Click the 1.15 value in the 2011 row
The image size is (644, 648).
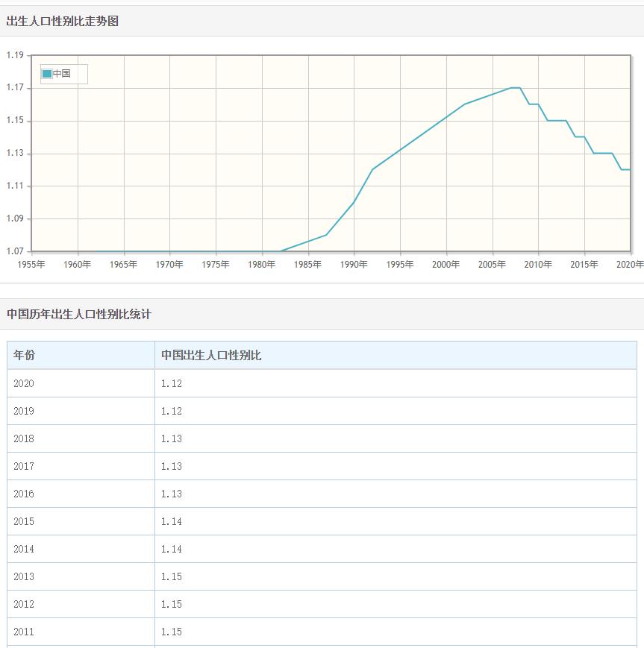(x=171, y=632)
